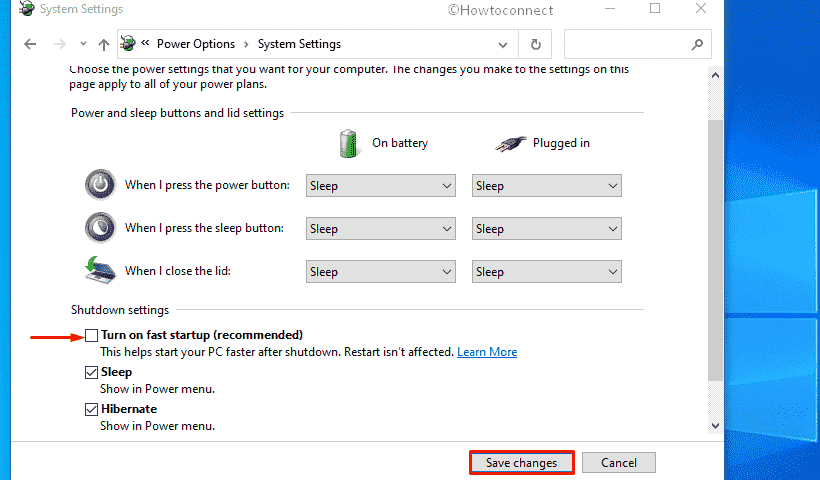820x480 pixels.
Task: Click the Power Options icon in address bar
Action: coord(129,44)
